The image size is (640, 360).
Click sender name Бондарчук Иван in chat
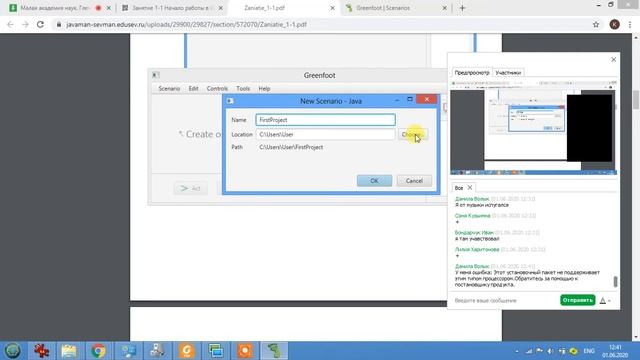(474, 232)
